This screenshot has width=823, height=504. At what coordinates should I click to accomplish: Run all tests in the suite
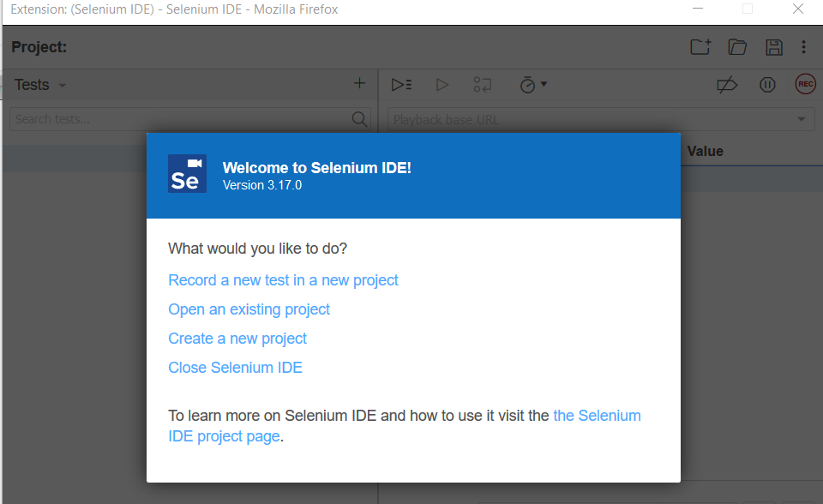point(401,84)
